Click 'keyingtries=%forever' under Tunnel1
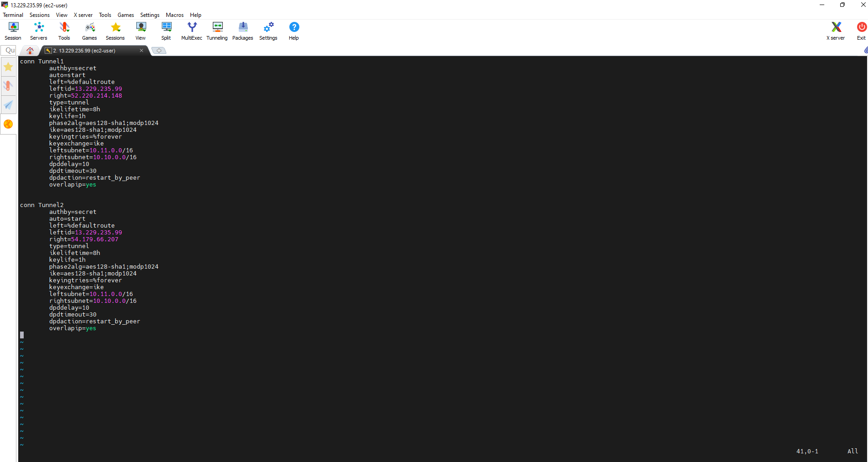 pos(86,136)
